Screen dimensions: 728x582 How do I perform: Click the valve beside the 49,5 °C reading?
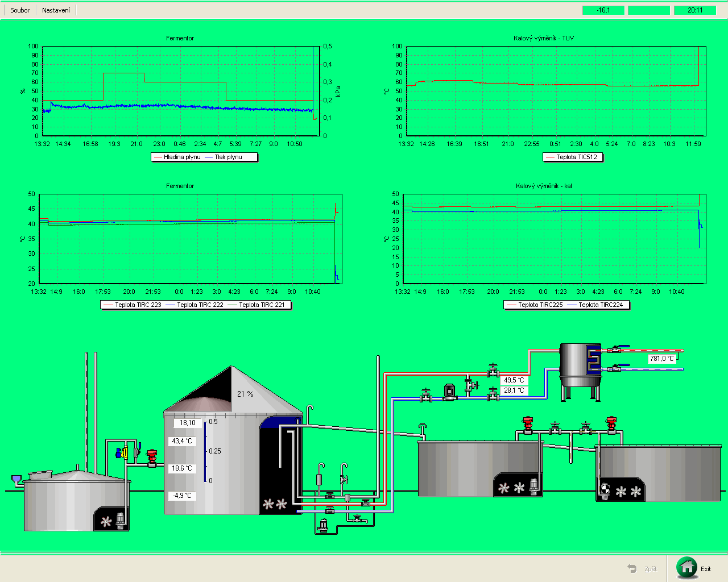(493, 371)
